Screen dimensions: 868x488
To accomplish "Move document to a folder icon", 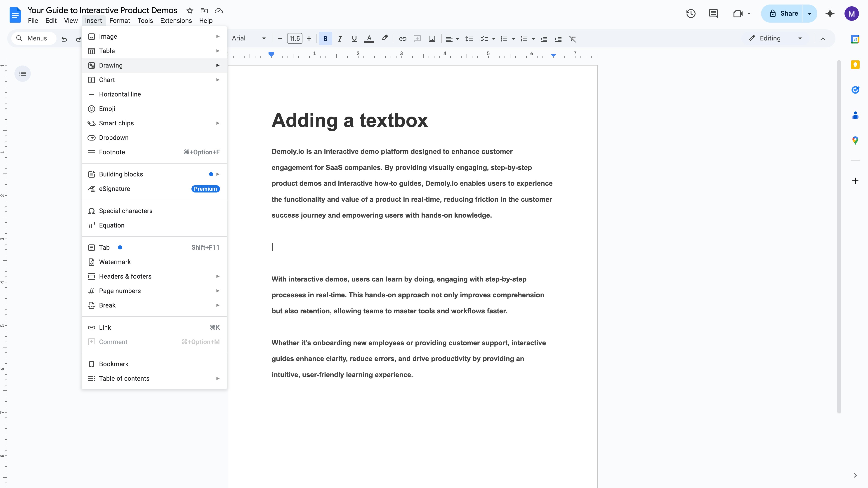I will [x=204, y=10].
